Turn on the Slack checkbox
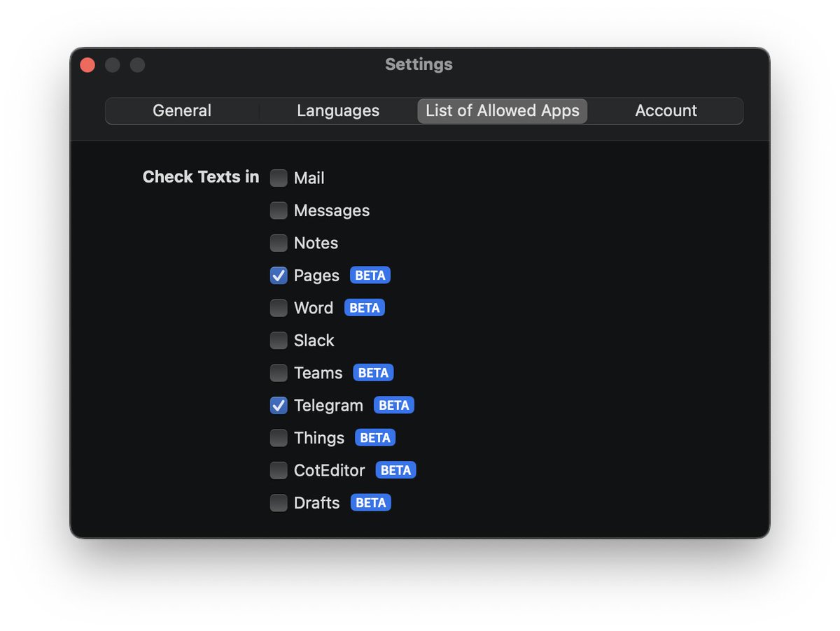The height and width of the screenshot is (631, 840). click(279, 341)
